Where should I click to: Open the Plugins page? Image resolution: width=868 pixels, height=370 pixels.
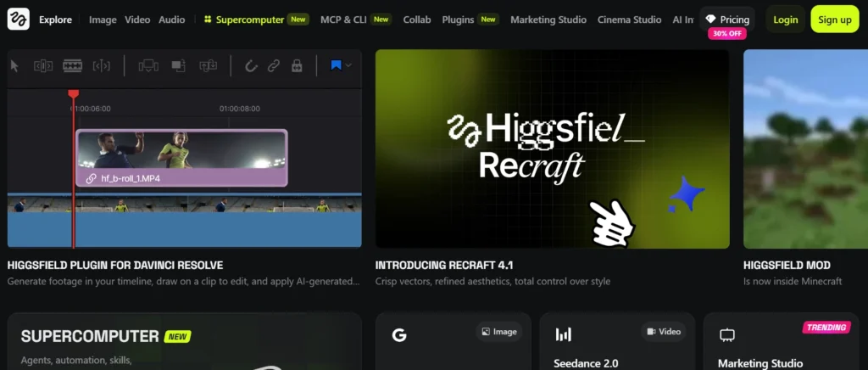[458, 20]
